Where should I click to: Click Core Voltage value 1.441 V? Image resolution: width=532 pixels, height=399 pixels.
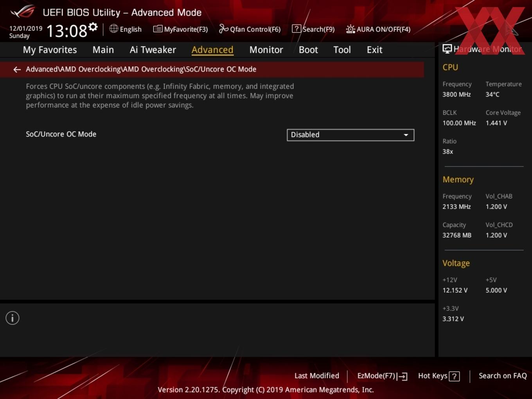tap(496, 123)
